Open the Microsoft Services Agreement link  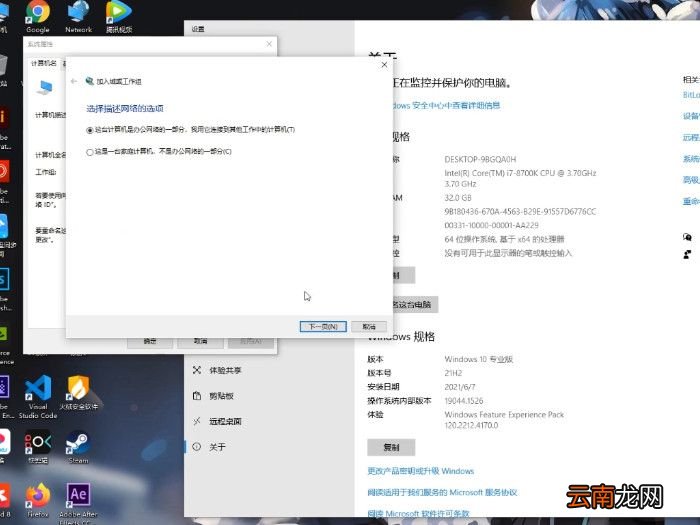(442, 492)
